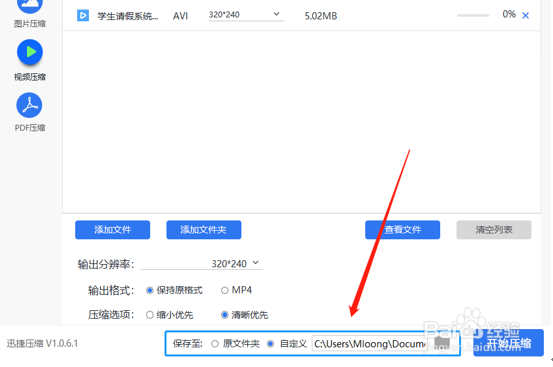Select 保持原格式 output format radio
This screenshot has height=367, width=553.
[x=150, y=290]
